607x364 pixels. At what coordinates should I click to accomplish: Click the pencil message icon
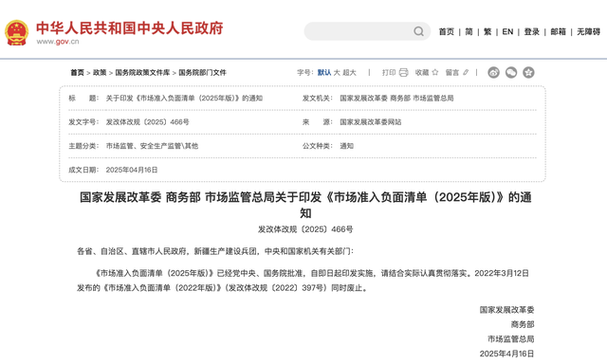(466, 72)
